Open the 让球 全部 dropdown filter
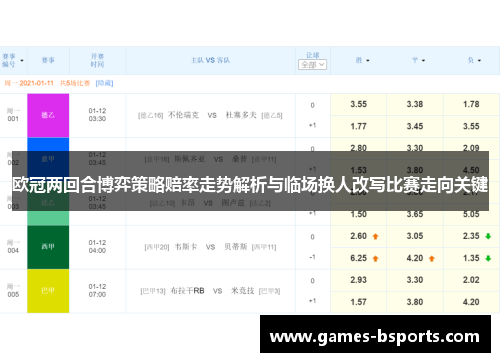 tap(312, 65)
